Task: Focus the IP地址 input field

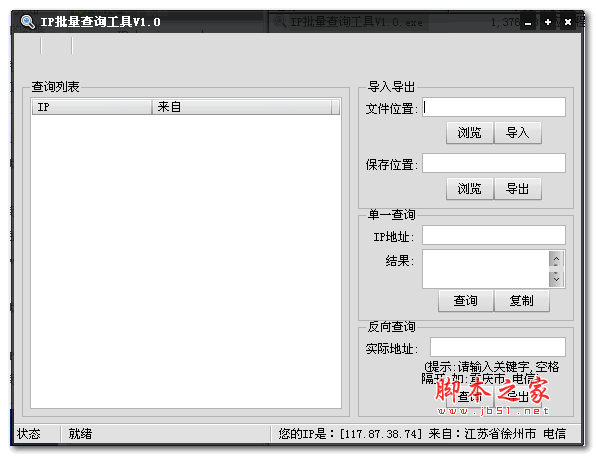Action: pyautogui.click(x=494, y=235)
